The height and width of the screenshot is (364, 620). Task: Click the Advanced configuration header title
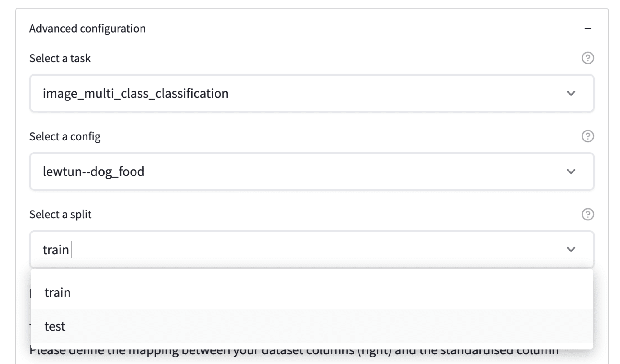(x=87, y=29)
